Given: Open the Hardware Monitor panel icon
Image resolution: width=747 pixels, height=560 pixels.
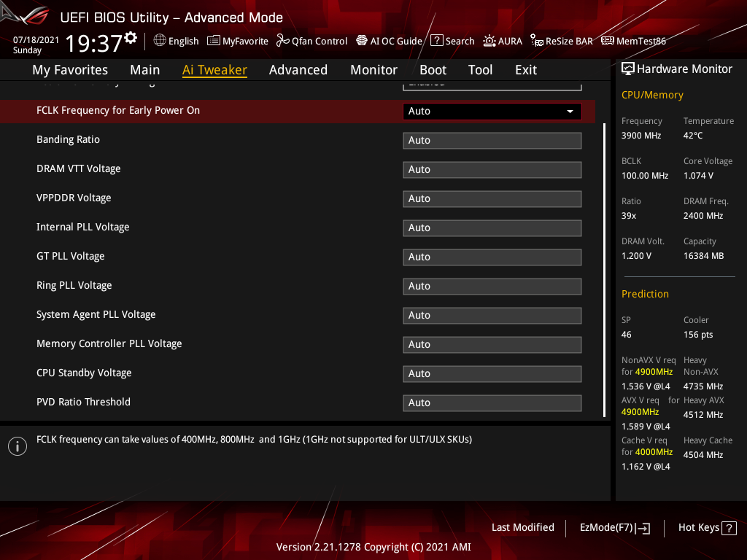Looking at the screenshot, I should coord(628,68).
